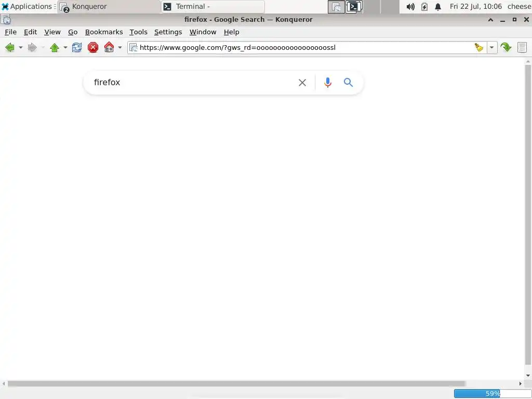Stop loading with the red stop icon
This screenshot has width=532, height=399.
click(x=93, y=47)
